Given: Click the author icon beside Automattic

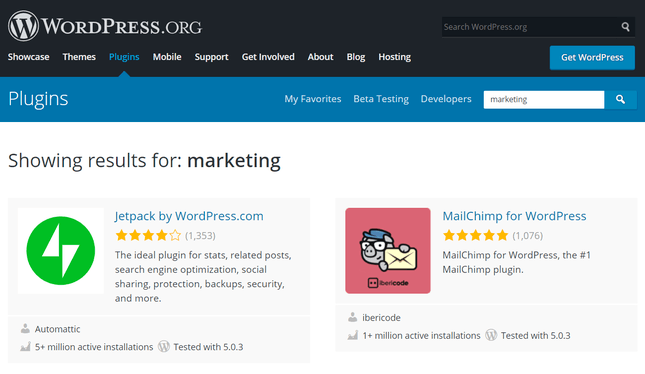Looking at the screenshot, I should tap(25, 328).
